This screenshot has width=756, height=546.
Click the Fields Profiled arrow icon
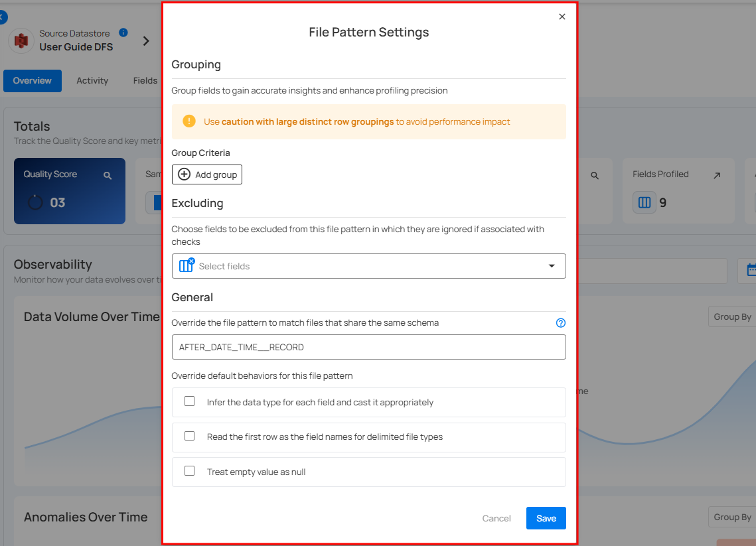pyautogui.click(x=717, y=175)
